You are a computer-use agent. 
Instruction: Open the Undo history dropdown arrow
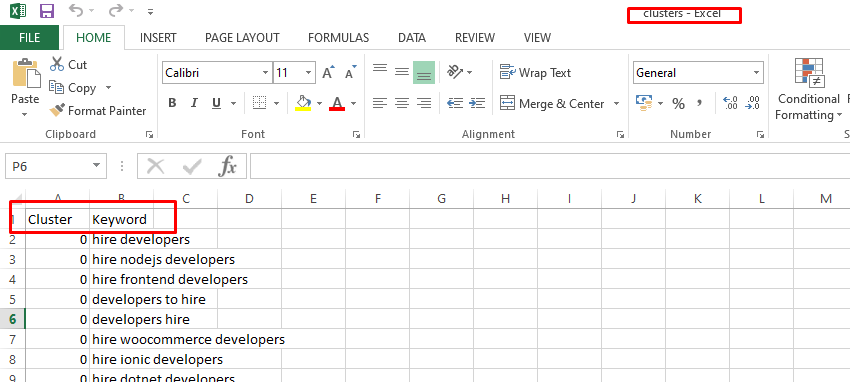[91, 11]
